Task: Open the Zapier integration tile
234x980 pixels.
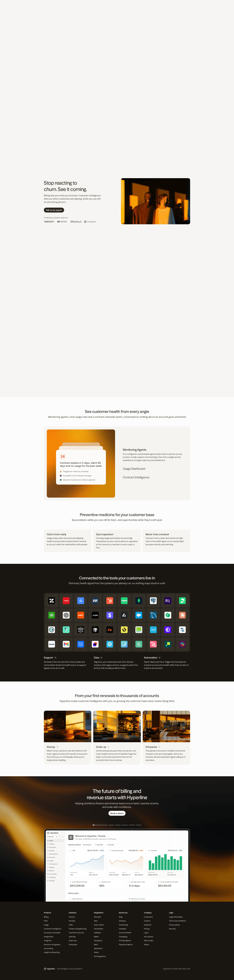Action: point(81,615)
